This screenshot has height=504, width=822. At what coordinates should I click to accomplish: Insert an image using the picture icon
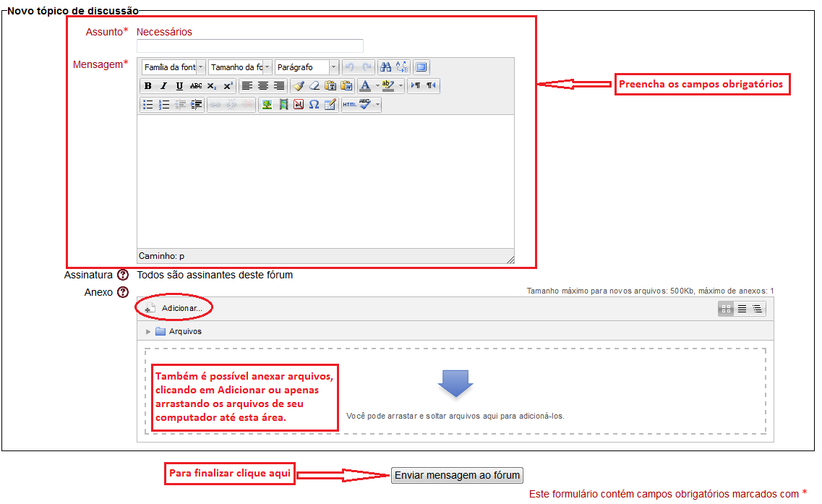267,105
